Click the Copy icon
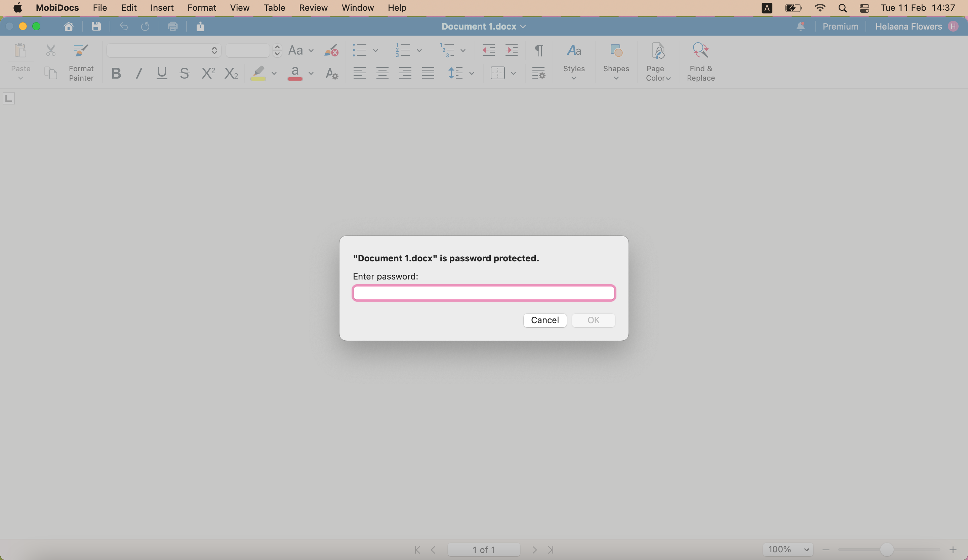The height and width of the screenshot is (560, 968). coord(51,73)
